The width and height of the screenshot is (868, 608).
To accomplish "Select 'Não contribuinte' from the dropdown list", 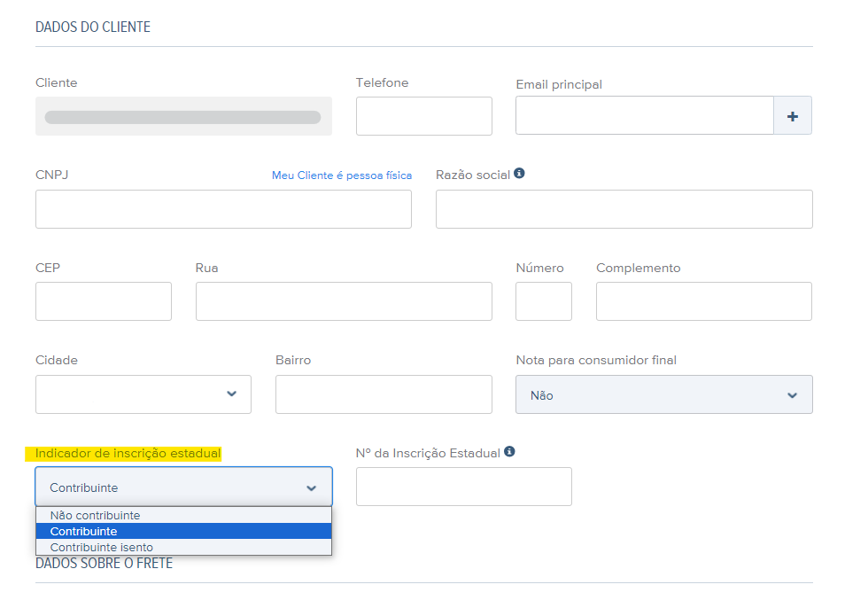I will pos(184,515).
